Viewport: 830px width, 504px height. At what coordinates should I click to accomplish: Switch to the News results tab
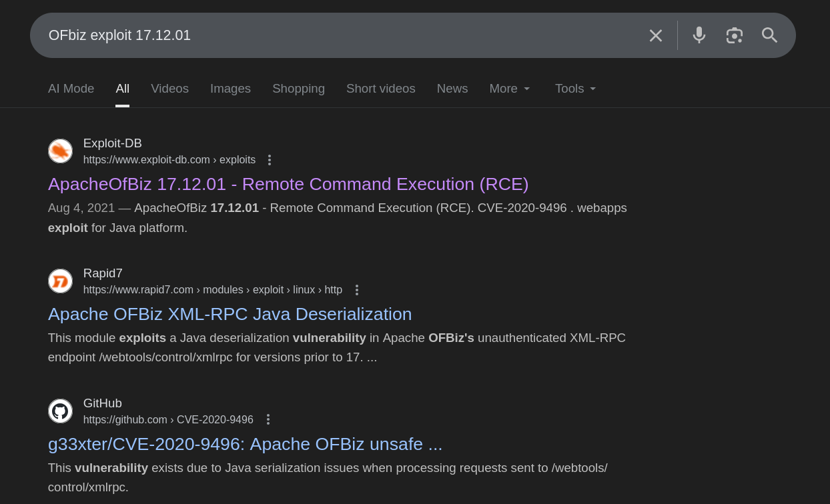click(452, 88)
